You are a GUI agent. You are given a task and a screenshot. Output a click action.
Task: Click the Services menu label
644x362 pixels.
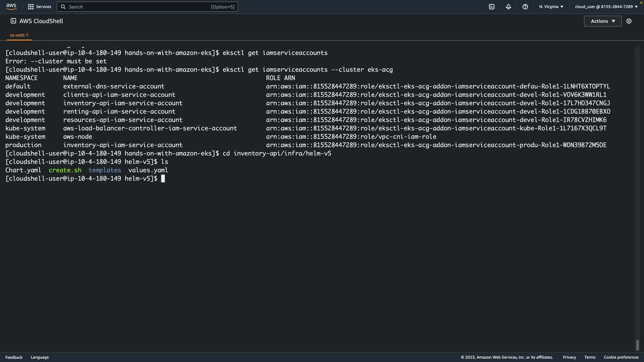[44, 7]
